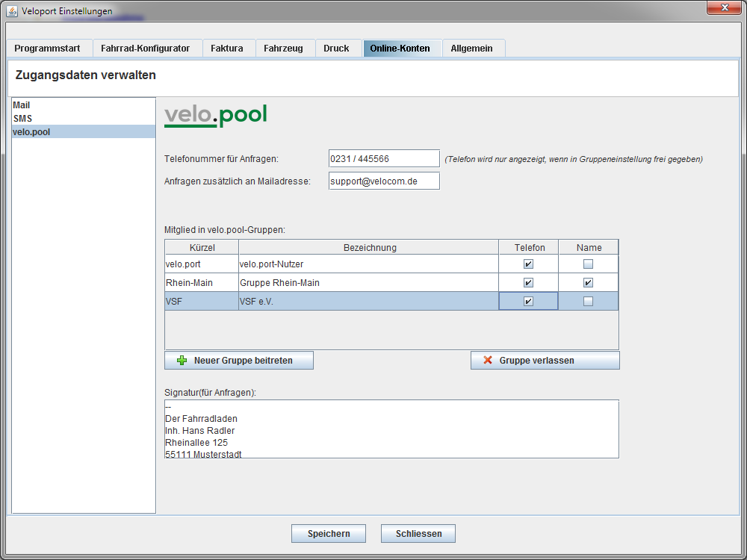Click the Java icon in the title bar
This screenshot has height=560, width=747.
12,10
